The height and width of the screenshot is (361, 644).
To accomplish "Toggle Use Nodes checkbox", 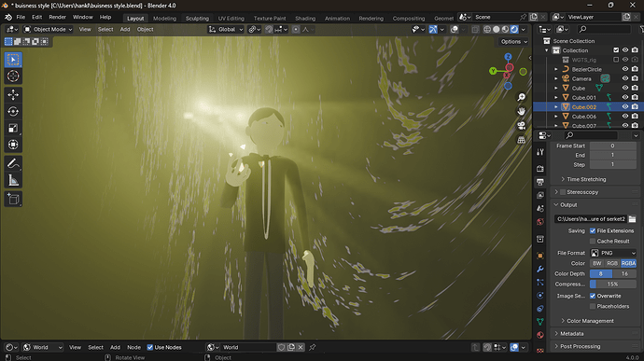I will point(150,347).
